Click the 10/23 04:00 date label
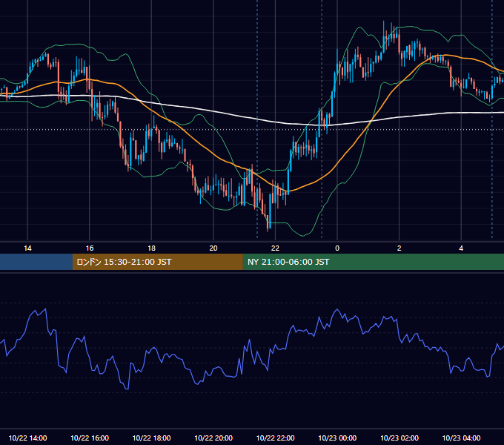 coord(461,438)
